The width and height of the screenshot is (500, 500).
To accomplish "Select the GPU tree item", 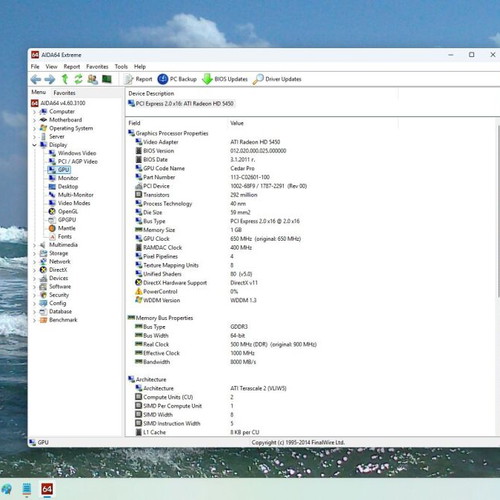I will point(59,170).
